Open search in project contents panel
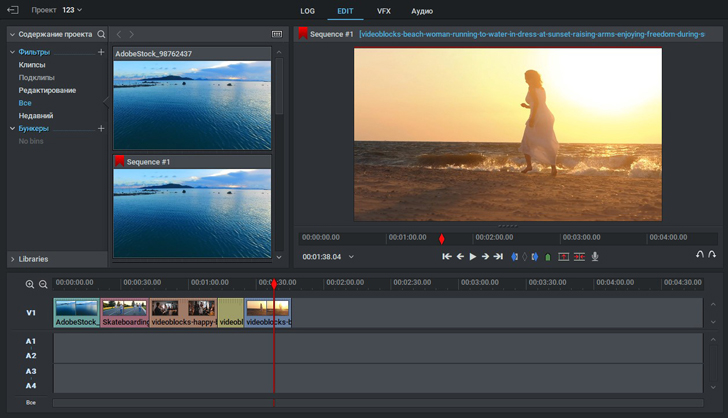This screenshot has height=418, width=728. click(x=101, y=34)
